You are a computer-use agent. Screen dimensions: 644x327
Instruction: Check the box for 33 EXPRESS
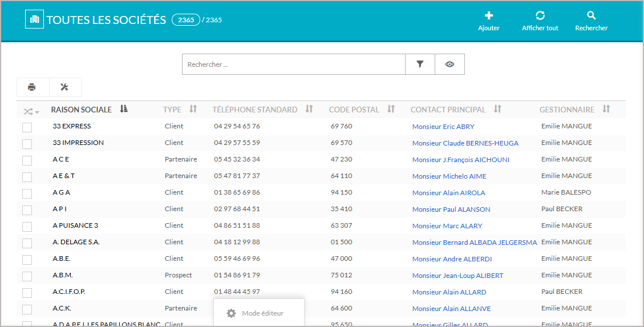pyautogui.click(x=27, y=127)
